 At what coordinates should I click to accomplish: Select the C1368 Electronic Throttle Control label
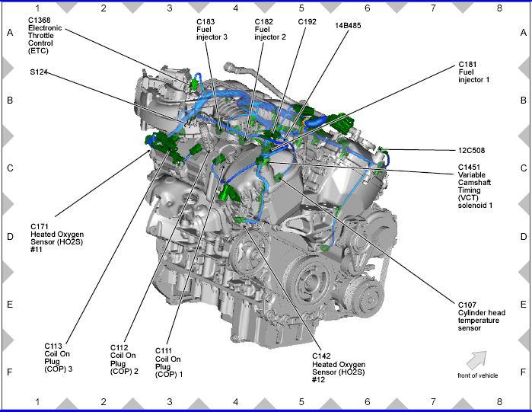[45, 37]
